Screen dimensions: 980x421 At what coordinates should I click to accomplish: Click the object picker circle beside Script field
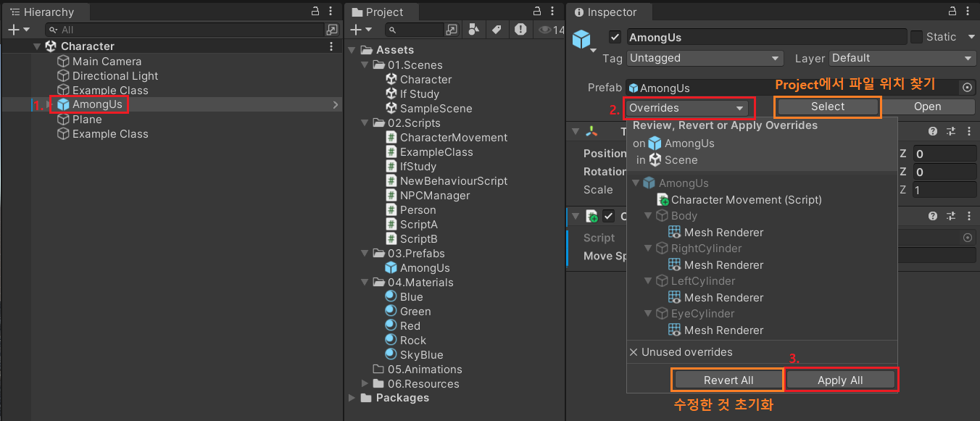click(x=967, y=238)
